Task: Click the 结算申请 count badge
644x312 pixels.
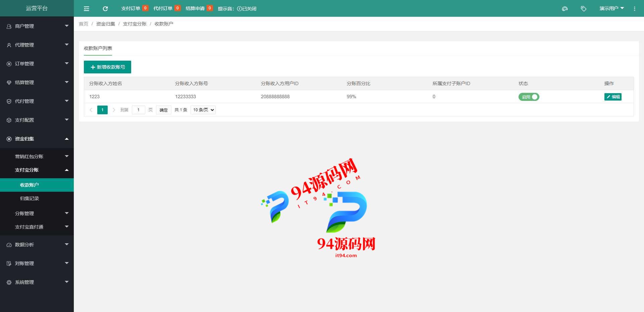Action: [210, 8]
